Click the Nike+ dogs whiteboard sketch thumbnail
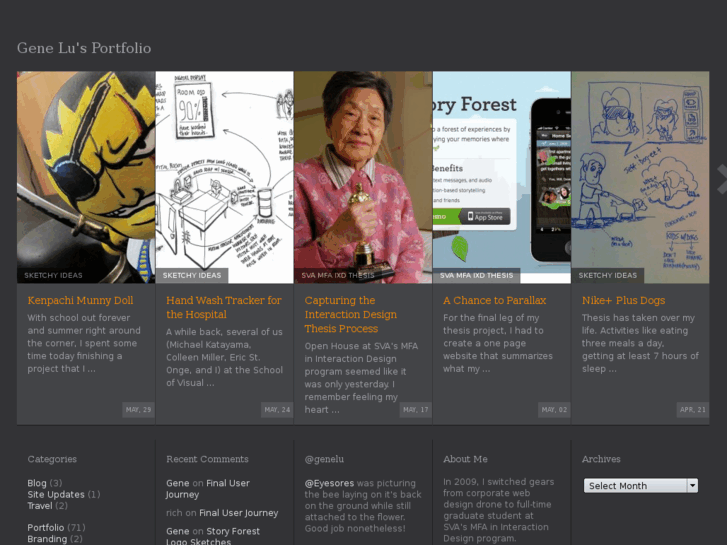727x545 pixels. [640, 170]
